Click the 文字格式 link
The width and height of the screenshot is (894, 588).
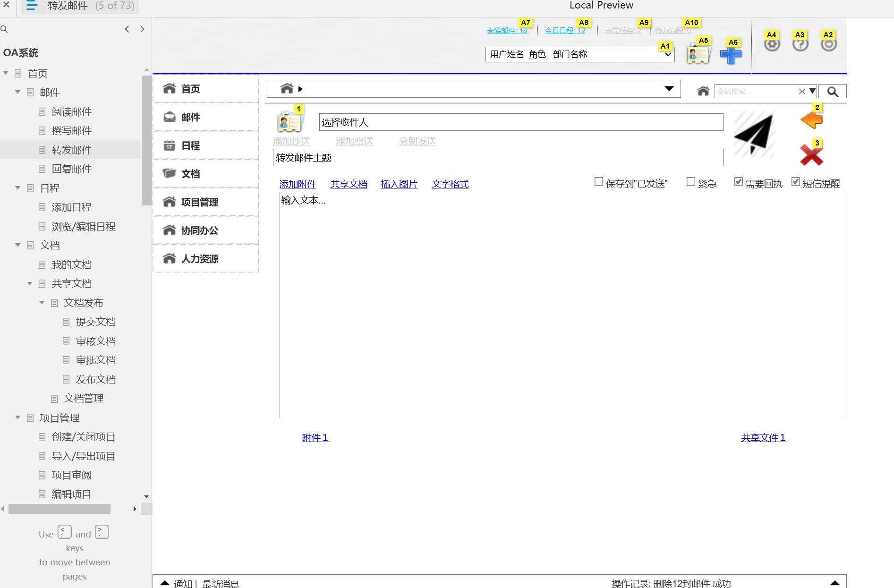click(450, 184)
